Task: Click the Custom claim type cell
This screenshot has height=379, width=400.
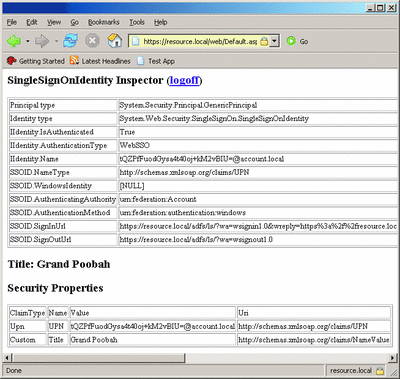Action: tap(22, 340)
